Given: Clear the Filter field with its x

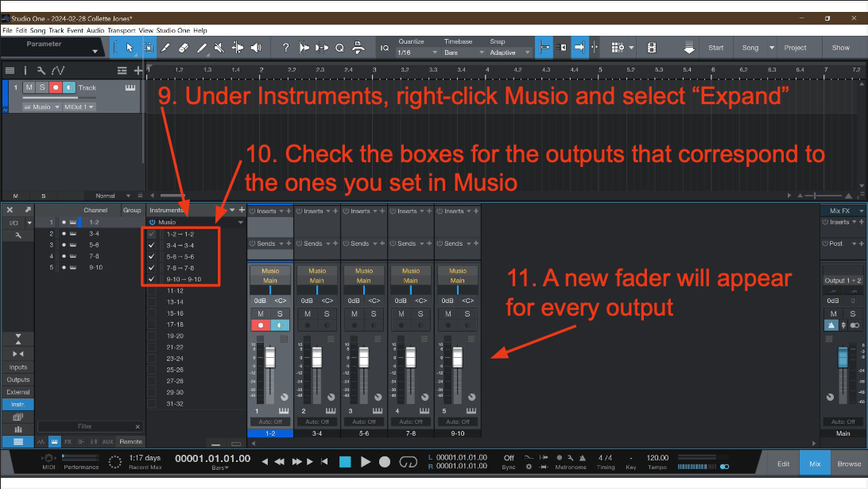Looking at the screenshot, I should click(138, 426).
